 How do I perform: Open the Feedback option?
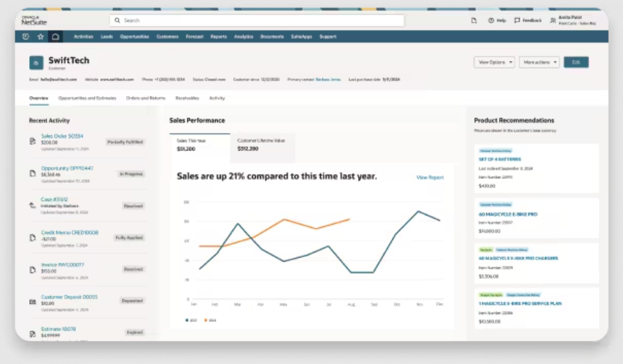pyautogui.click(x=528, y=20)
